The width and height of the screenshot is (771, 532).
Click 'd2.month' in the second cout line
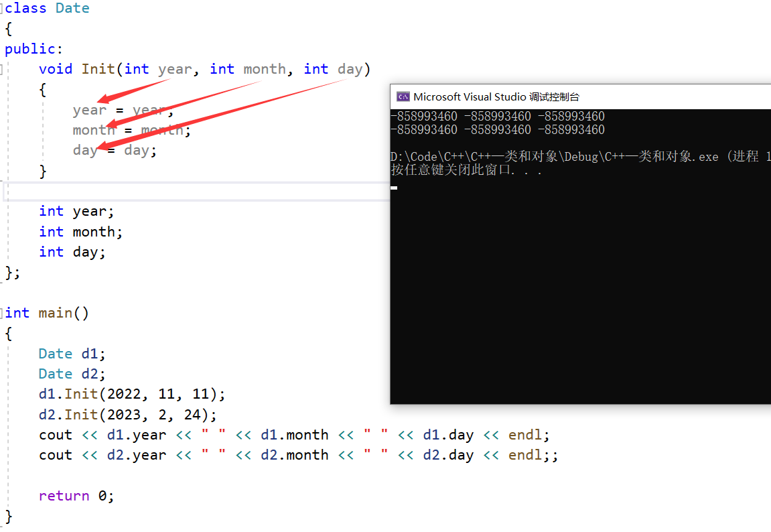295,455
